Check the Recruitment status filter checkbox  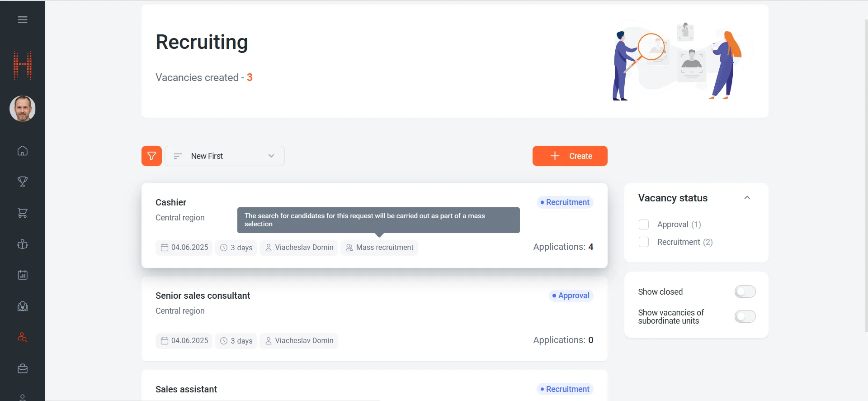pyautogui.click(x=644, y=242)
